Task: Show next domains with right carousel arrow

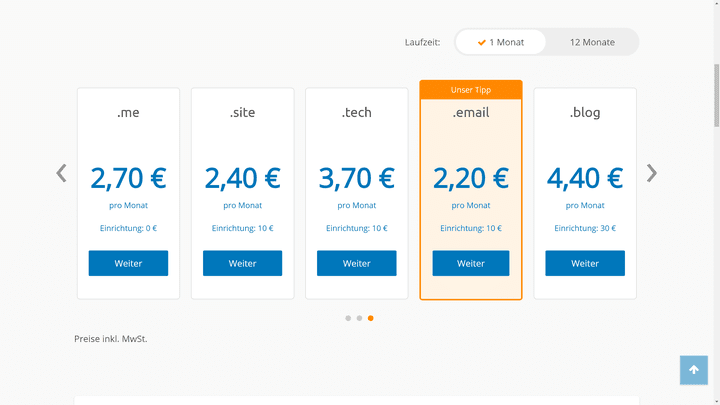Action: pyautogui.click(x=652, y=173)
